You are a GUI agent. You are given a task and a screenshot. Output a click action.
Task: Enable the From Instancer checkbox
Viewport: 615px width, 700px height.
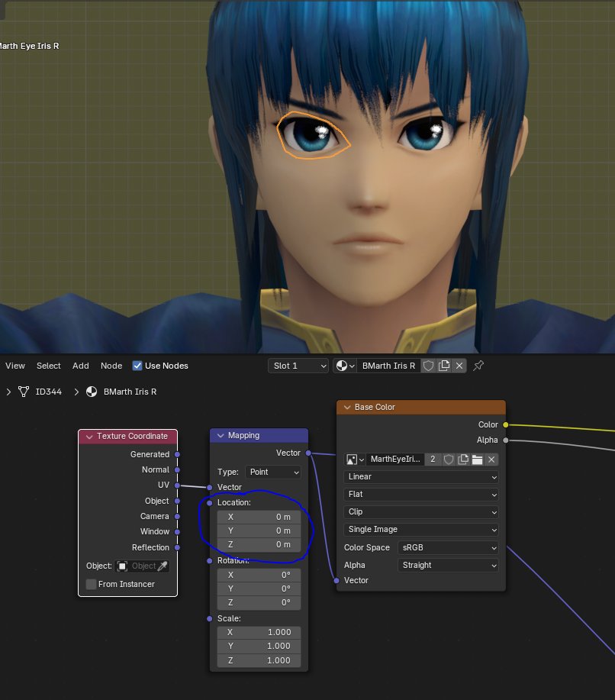pyautogui.click(x=91, y=584)
